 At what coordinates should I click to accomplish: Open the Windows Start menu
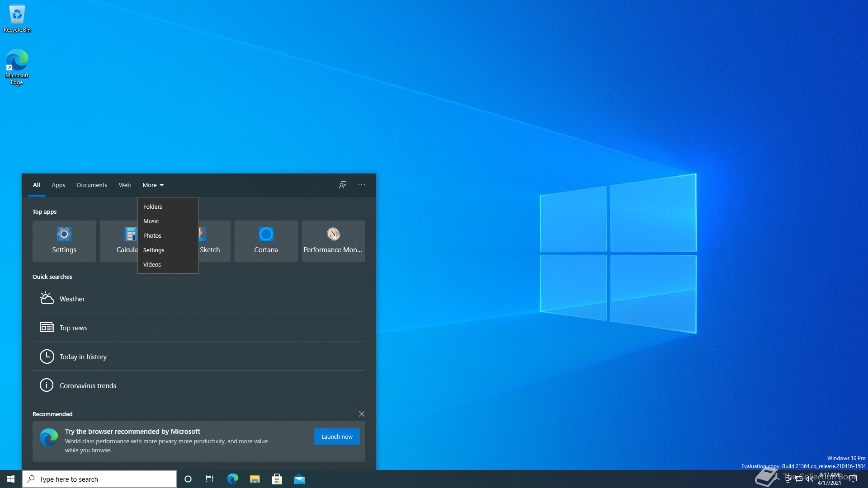tap(11, 479)
